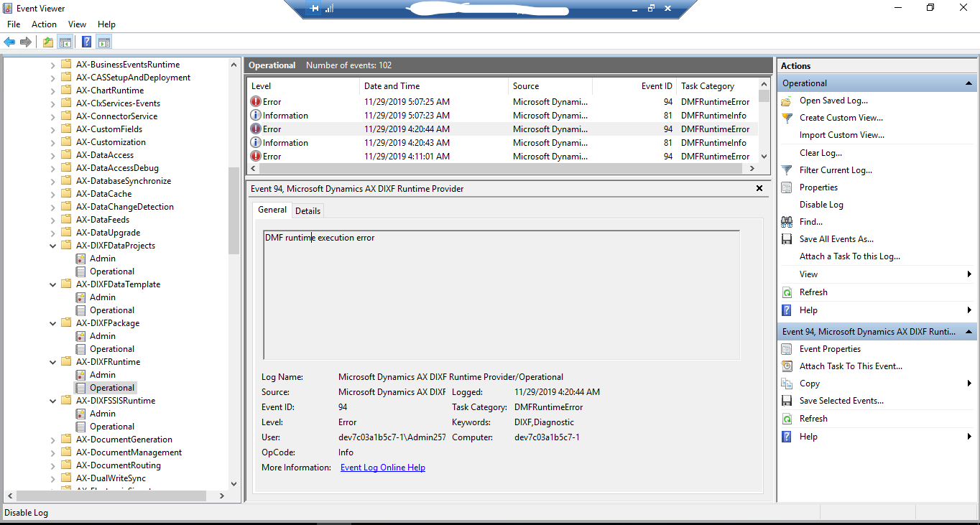
Task: Expand the AX-DocumentGeneration tree node
Action: tap(52, 440)
